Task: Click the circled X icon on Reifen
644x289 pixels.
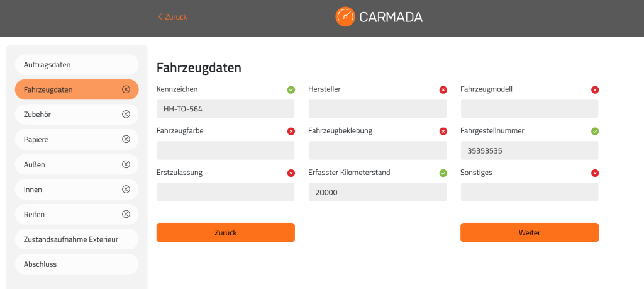Action: [x=126, y=214]
